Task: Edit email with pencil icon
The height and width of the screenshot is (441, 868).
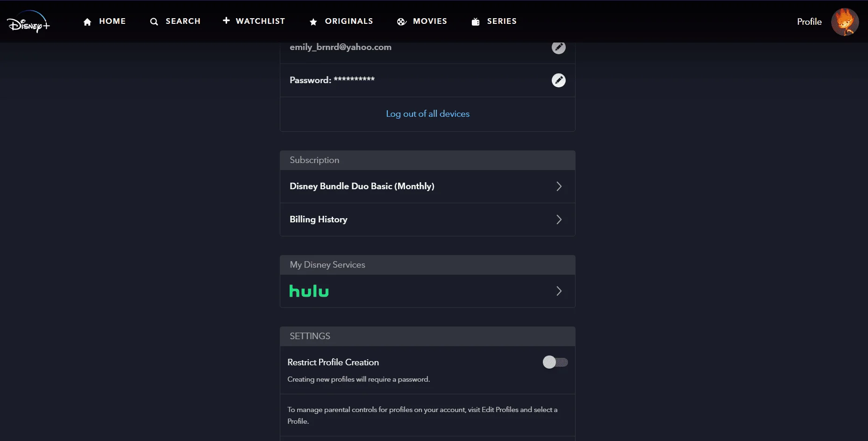Action: coord(559,47)
